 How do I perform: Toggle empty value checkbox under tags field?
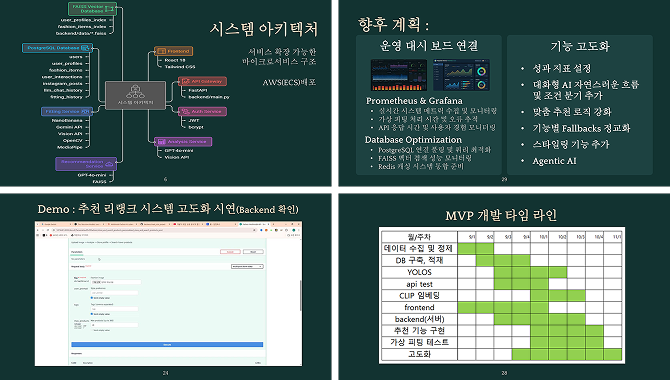92,314
